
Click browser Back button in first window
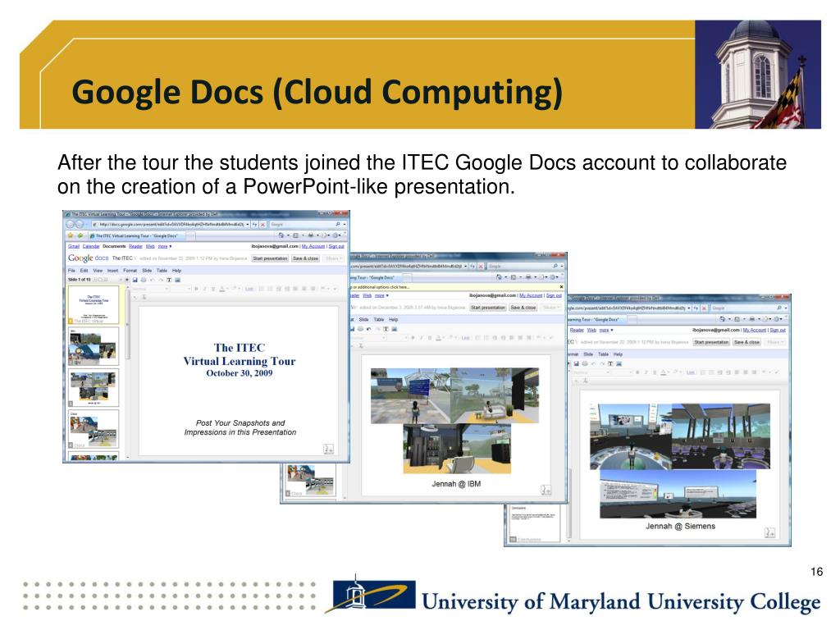click(71, 224)
